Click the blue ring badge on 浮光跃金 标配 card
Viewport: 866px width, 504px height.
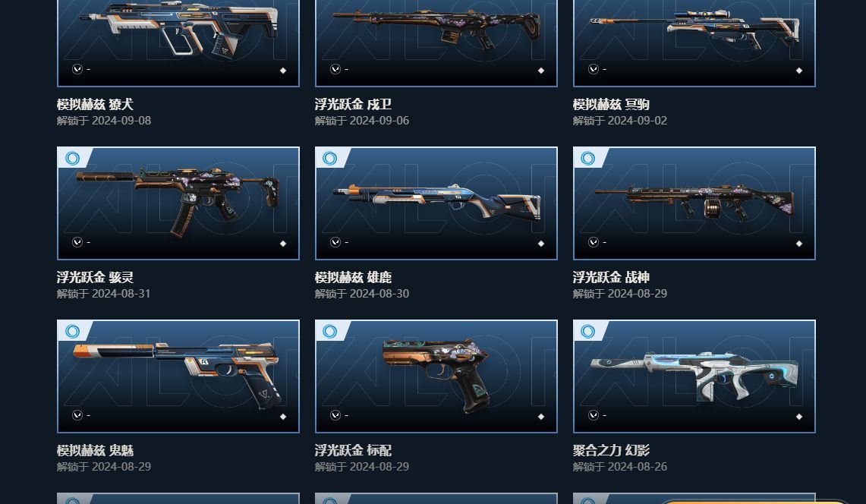(329, 331)
